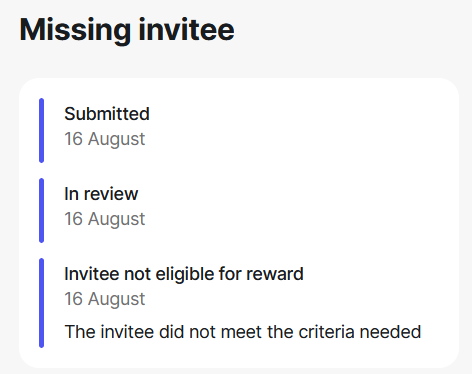This screenshot has width=472, height=374.
Task: Click the Missing invitee page heading
Action: [x=127, y=31]
